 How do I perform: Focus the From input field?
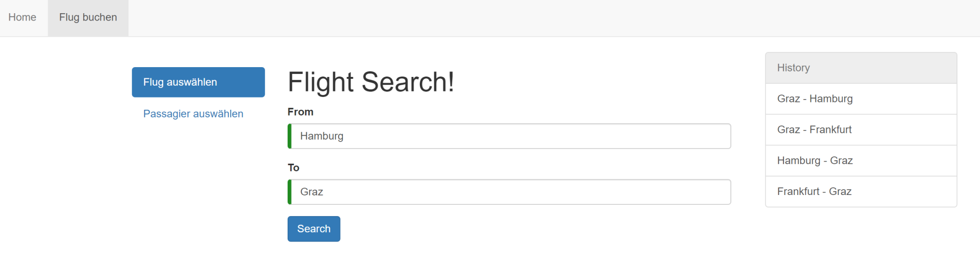click(510, 136)
